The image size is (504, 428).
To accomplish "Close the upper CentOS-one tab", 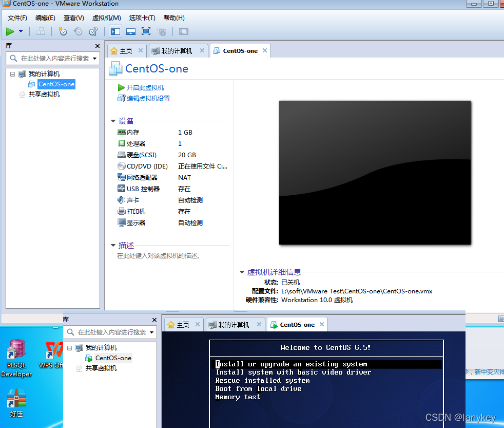I will click(x=265, y=50).
